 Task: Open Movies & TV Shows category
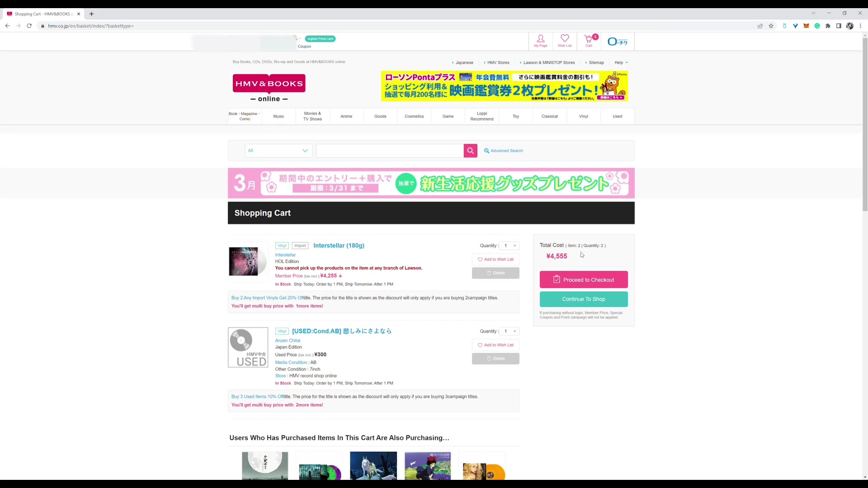coord(312,117)
